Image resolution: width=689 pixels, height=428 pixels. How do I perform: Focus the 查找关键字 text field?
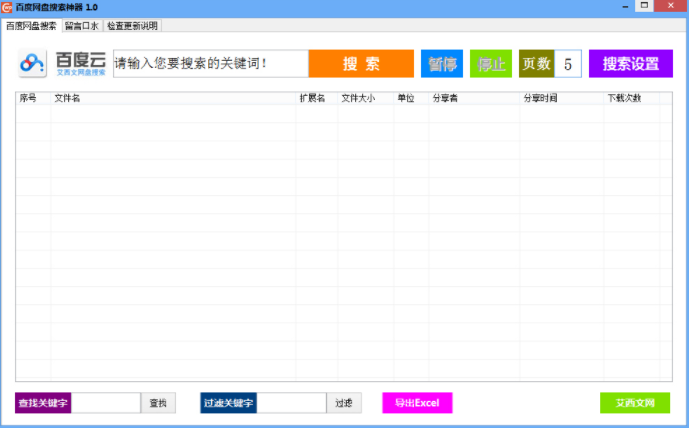(x=106, y=403)
